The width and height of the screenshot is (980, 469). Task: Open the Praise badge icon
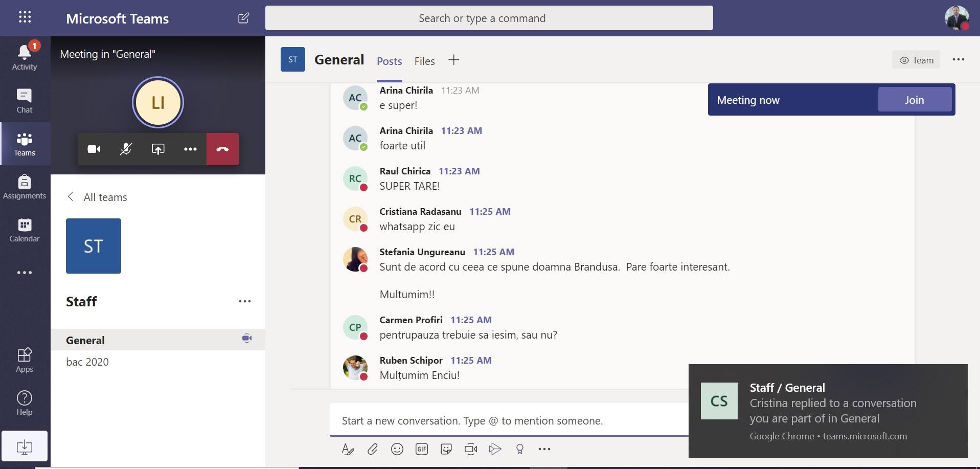[519, 449]
